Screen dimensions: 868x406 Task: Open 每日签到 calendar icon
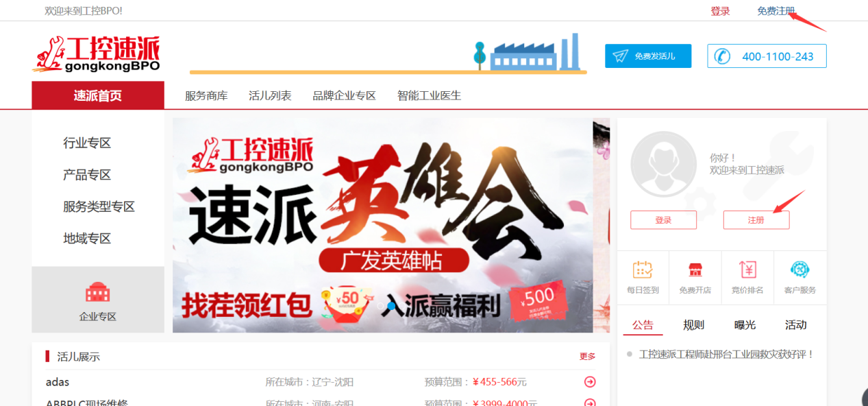[643, 270]
